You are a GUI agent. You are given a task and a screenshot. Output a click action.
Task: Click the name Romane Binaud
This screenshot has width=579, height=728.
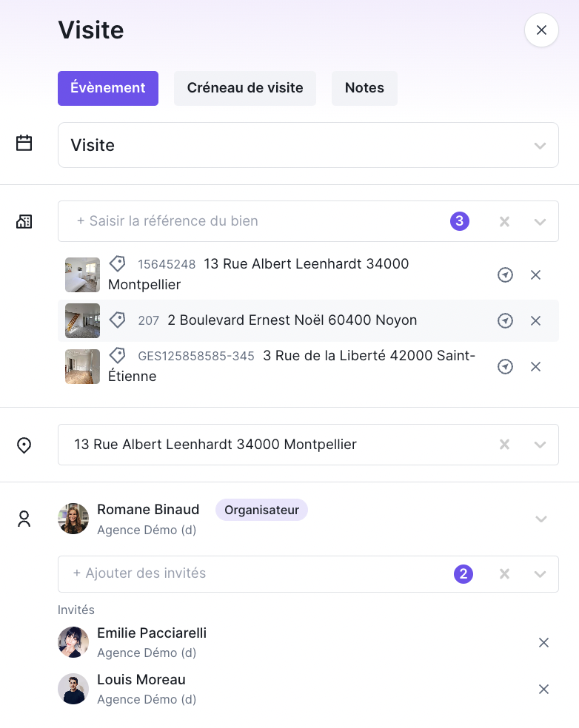click(148, 509)
